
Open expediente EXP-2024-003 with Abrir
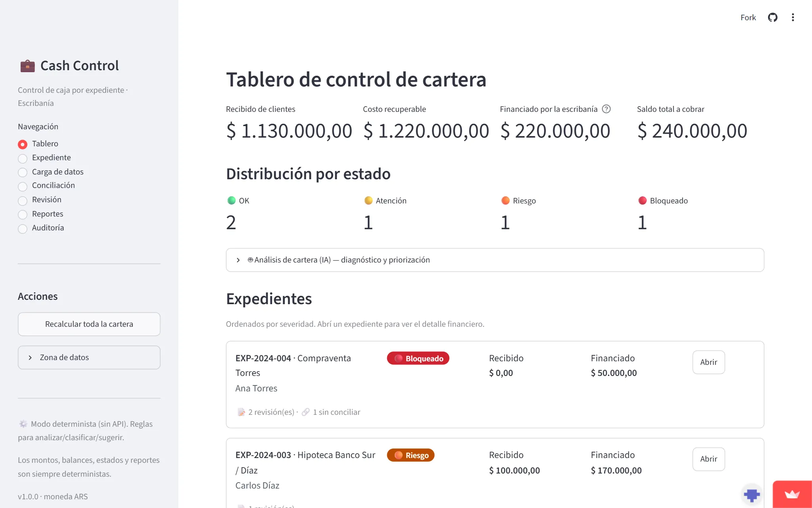709,459
